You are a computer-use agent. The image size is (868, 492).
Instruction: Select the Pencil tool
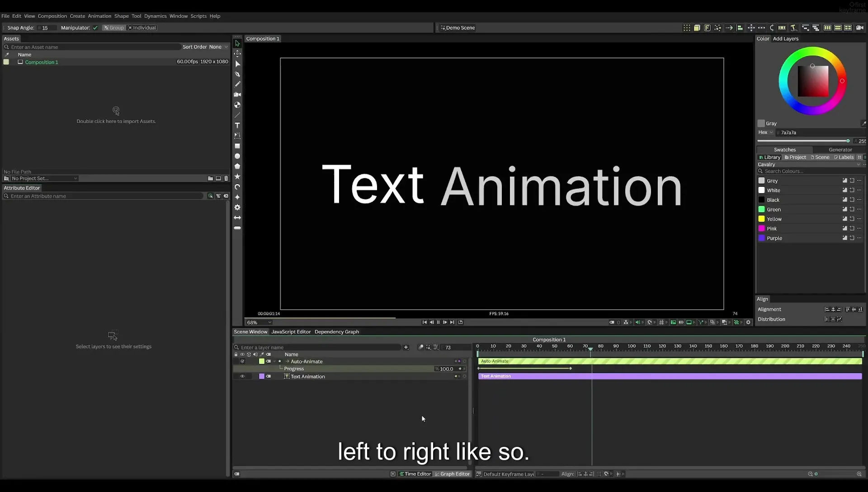pos(237,84)
